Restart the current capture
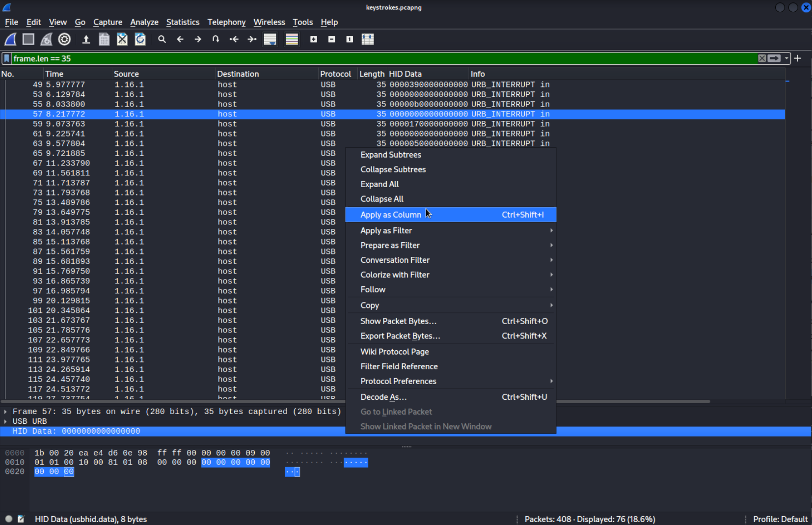The height and width of the screenshot is (525, 812). point(47,39)
